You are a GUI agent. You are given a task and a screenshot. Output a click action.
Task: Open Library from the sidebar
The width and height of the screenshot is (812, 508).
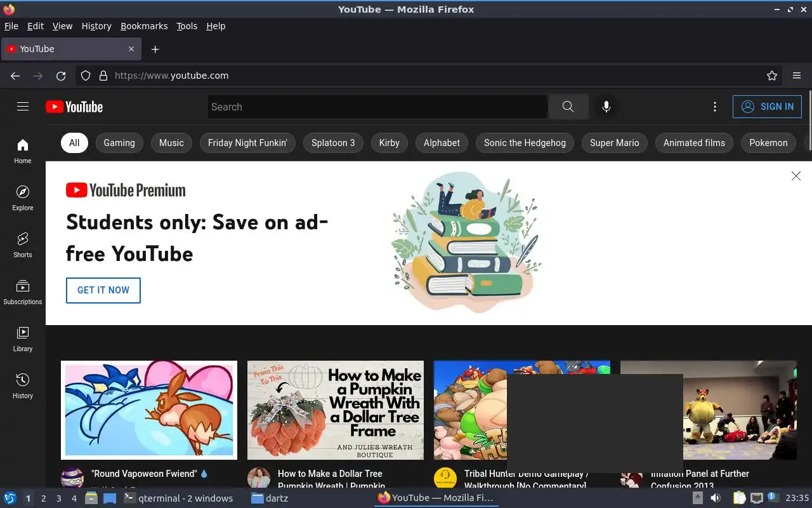[x=23, y=339]
